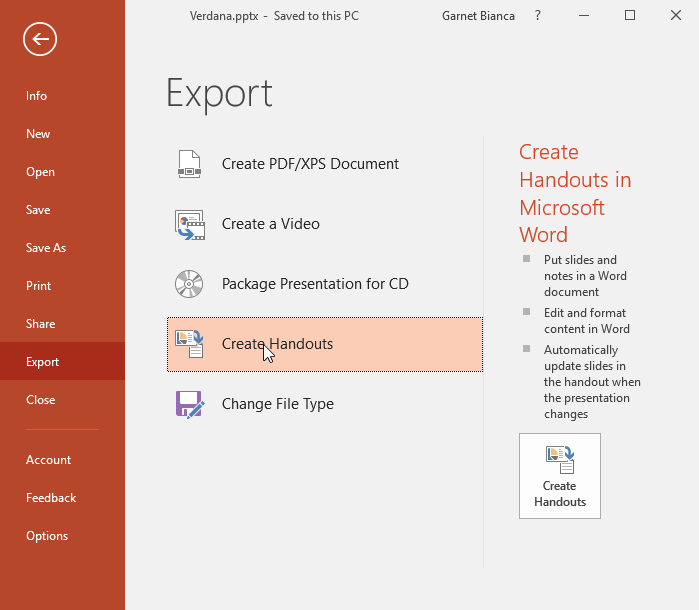Select the Create PDF/XPS Document option
Screen dimensions: 699x610
(x=325, y=164)
